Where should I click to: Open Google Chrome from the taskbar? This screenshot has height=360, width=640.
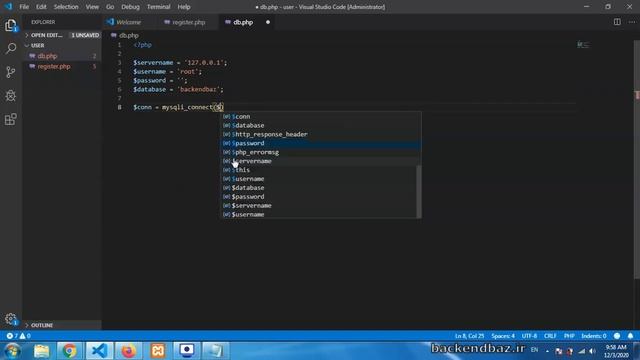click(69, 351)
